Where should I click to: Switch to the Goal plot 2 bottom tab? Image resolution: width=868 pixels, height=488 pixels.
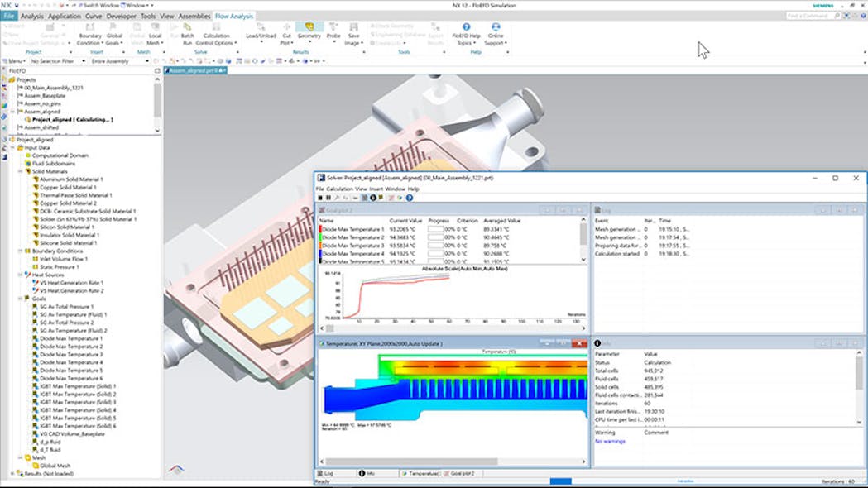(x=463, y=474)
